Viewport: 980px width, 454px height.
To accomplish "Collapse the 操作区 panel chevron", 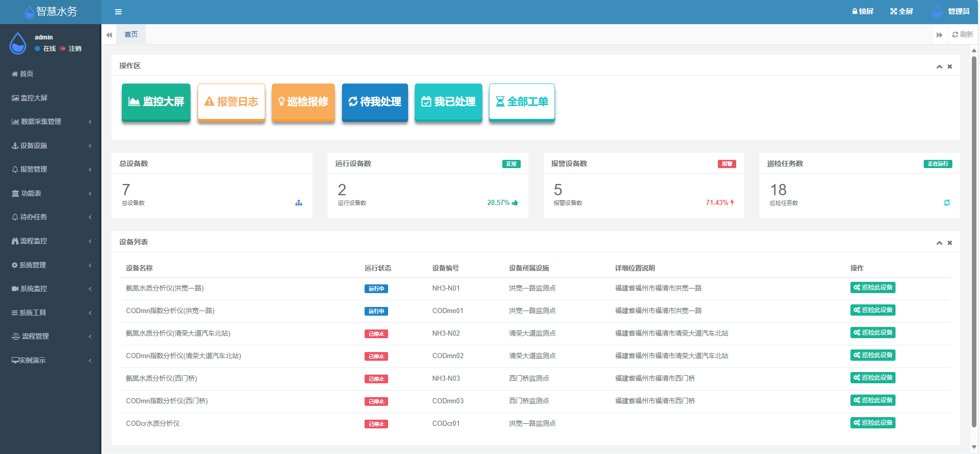I will pyautogui.click(x=940, y=67).
